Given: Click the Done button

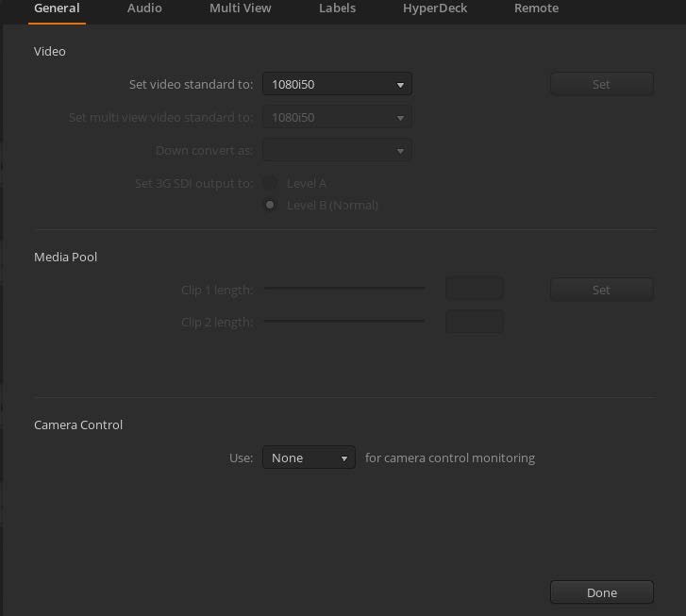Looking at the screenshot, I should click(x=601, y=593).
